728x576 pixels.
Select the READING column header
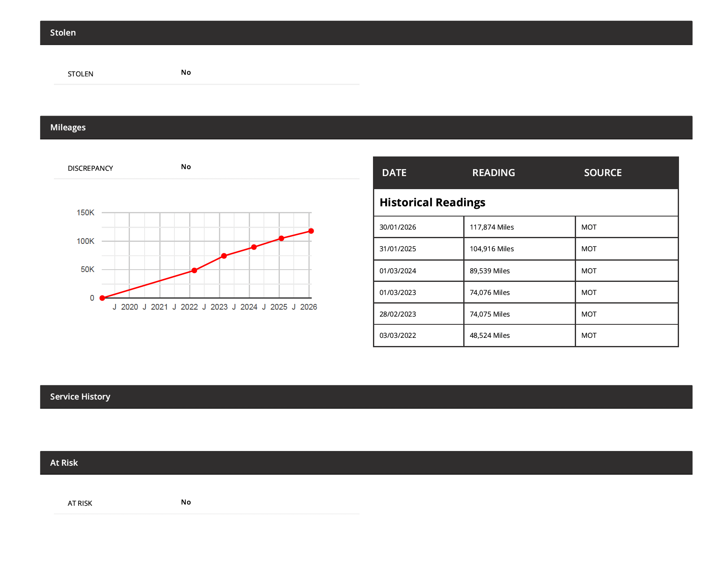point(494,172)
